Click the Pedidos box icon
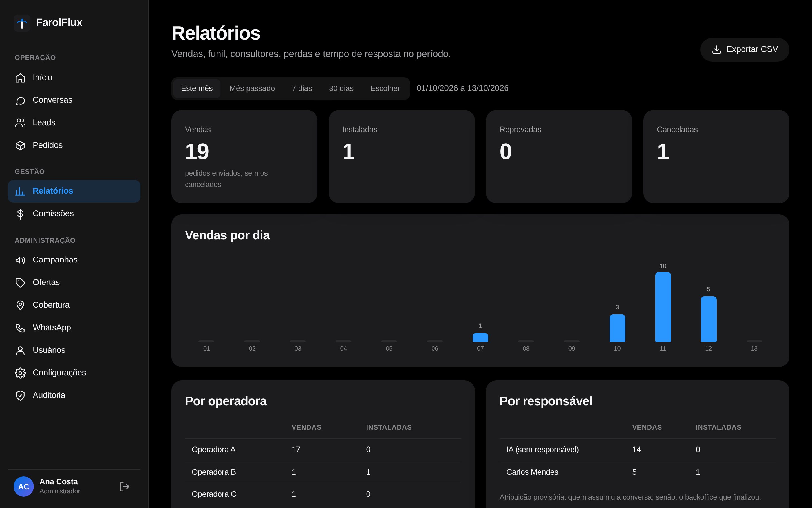 point(20,145)
